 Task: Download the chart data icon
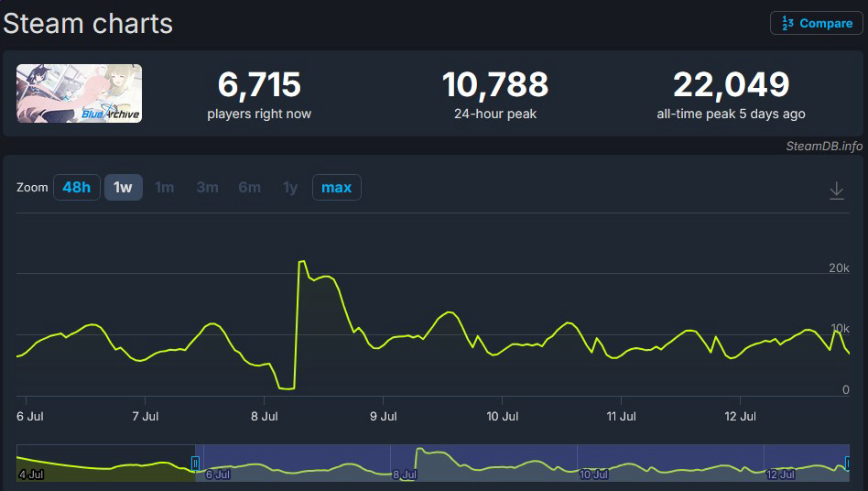(x=837, y=191)
